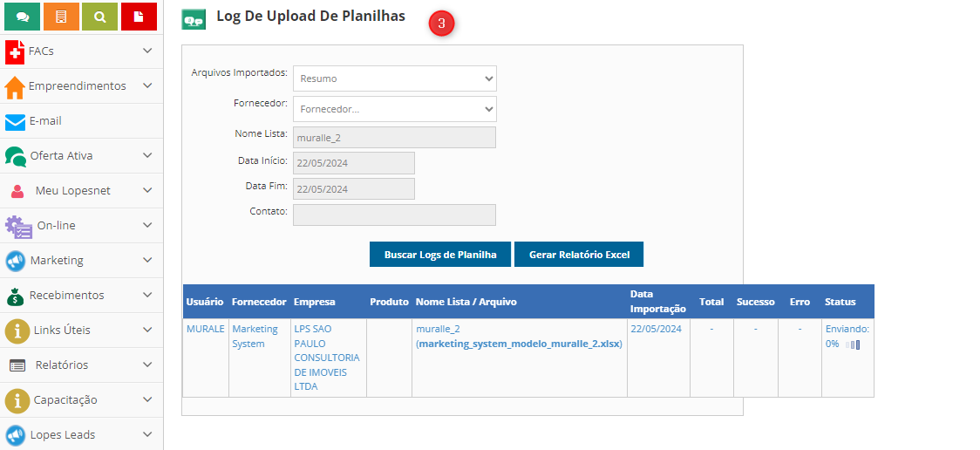Open the Arquivos Importados dropdown

[x=394, y=78]
